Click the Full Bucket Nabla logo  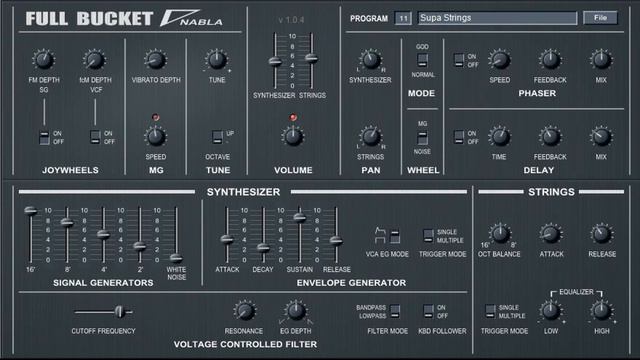point(124,18)
